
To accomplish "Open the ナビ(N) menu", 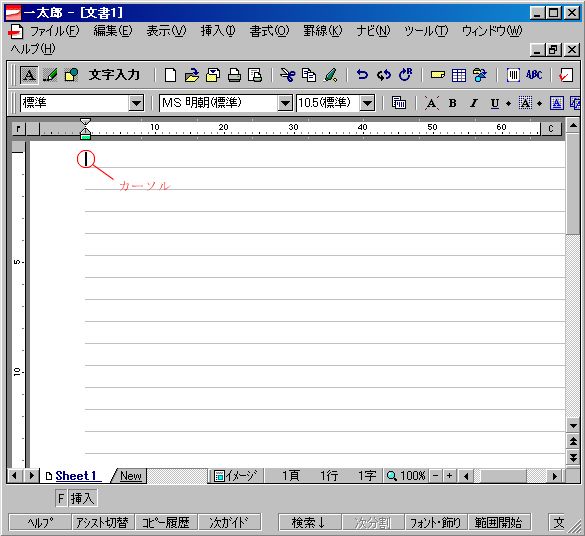I will 373,31.
